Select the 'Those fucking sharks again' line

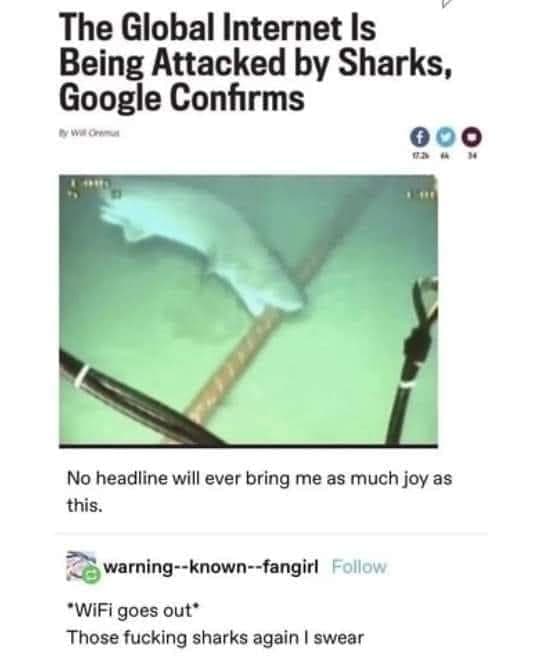[215, 638]
